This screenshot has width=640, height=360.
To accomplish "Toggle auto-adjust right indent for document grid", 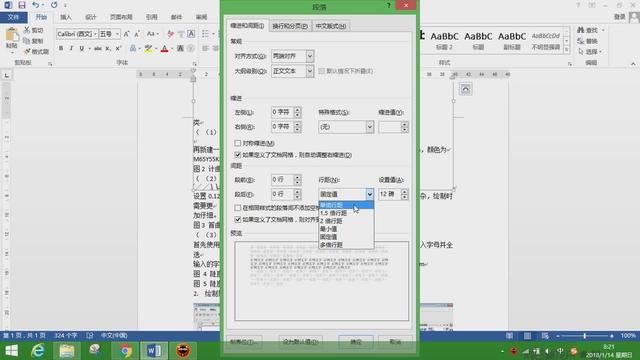I will point(238,155).
